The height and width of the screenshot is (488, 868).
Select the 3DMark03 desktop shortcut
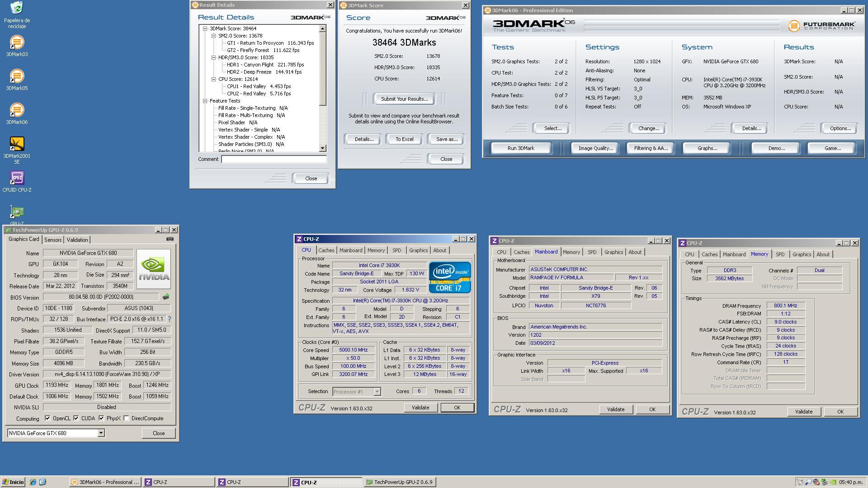click(17, 46)
